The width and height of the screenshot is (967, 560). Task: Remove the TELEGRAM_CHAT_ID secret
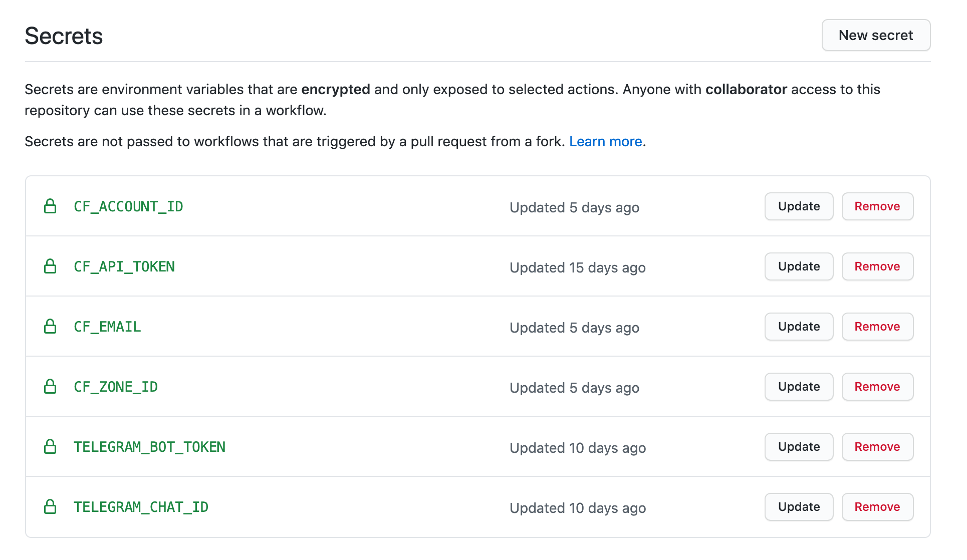[x=877, y=507]
